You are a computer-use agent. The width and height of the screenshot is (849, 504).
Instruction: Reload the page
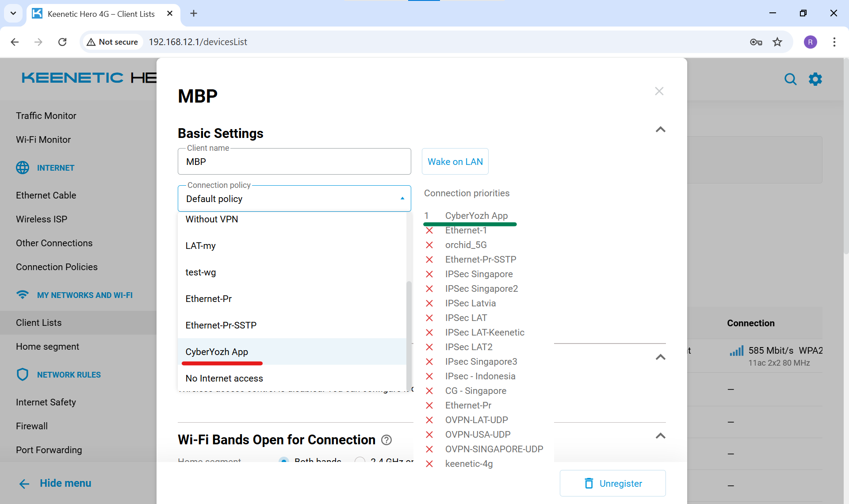(x=62, y=42)
